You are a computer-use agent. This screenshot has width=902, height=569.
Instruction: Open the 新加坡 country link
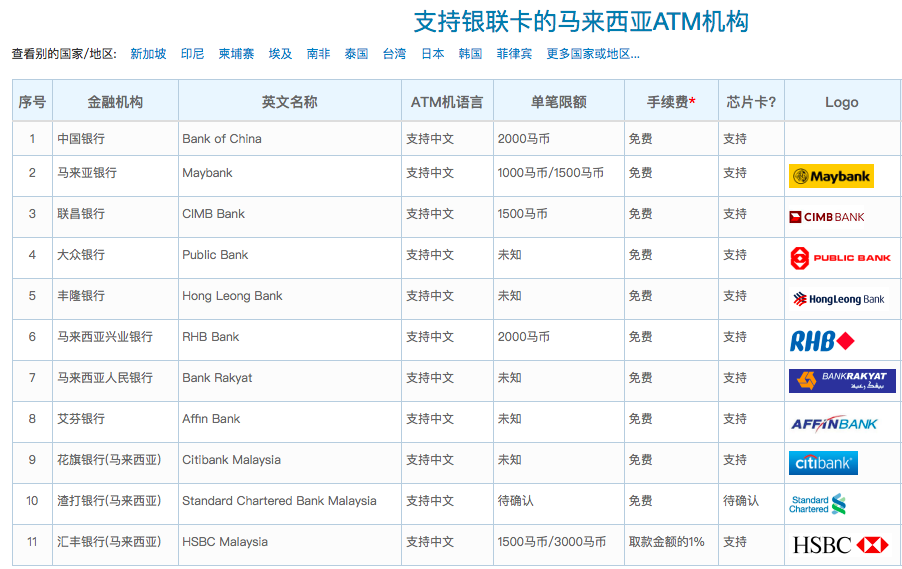pyautogui.click(x=148, y=54)
